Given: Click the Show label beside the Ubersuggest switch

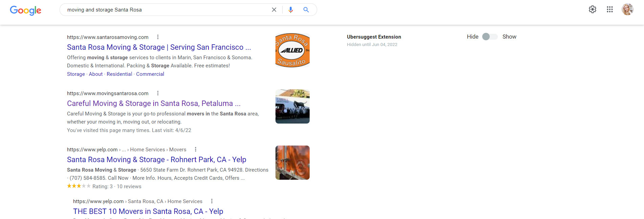Looking at the screenshot, I should [509, 37].
